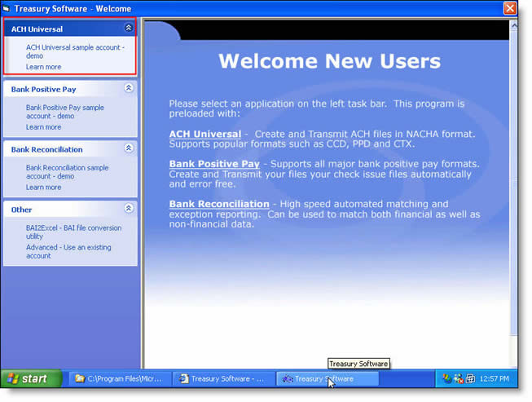Open the Windows start menu
Viewport: 532px width, 402px height.
click(x=31, y=378)
